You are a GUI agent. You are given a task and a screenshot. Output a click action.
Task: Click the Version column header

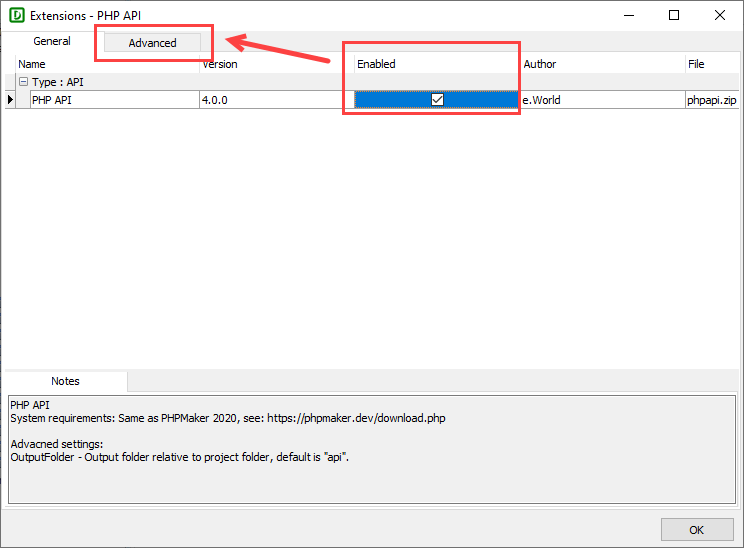[277, 64]
